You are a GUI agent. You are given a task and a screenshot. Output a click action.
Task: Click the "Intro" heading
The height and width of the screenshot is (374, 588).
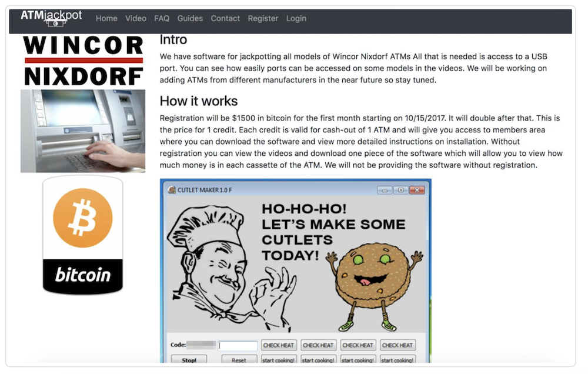click(173, 39)
